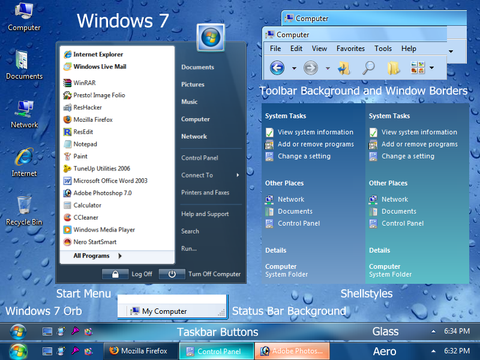Image resolution: width=480 pixels, height=360 pixels.
Task: Open the Favorites menu in Computer window
Action: tap(350, 49)
